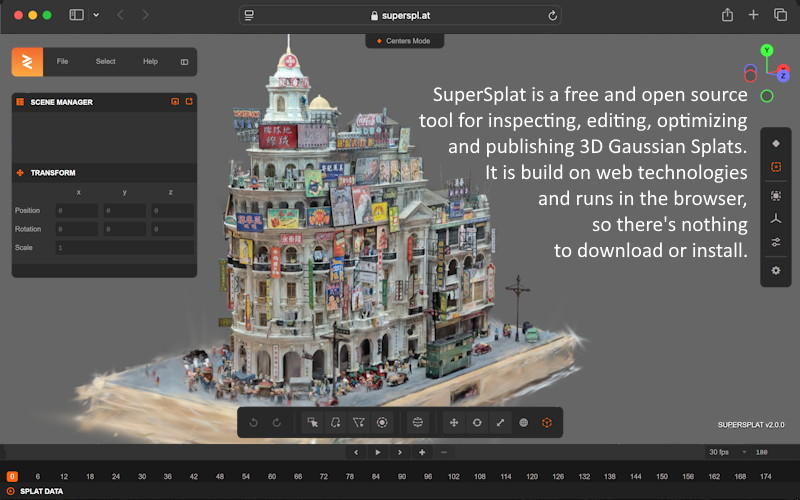Image resolution: width=800 pixels, height=500 pixels.
Task: Activate the Lasso selection tool
Action: pos(336,423)
